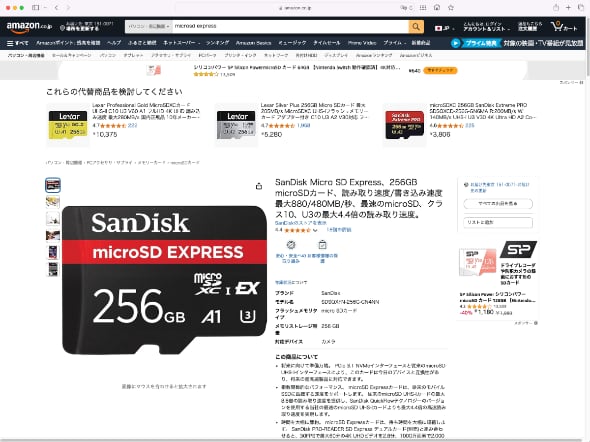Open the SanDisk store link
Image resolution: width=590 pixels, height=442 pixels.
pyautogui.click(x=301, y=223)
